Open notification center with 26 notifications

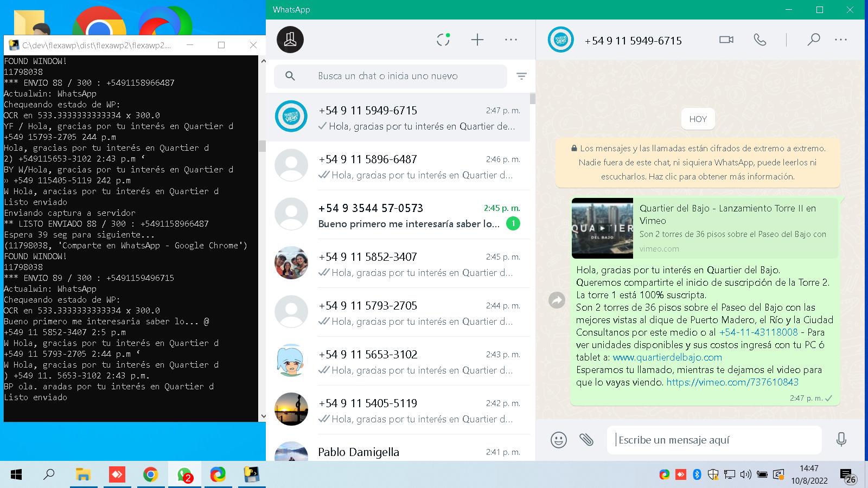pyautogui.click(x=848, y=476)
